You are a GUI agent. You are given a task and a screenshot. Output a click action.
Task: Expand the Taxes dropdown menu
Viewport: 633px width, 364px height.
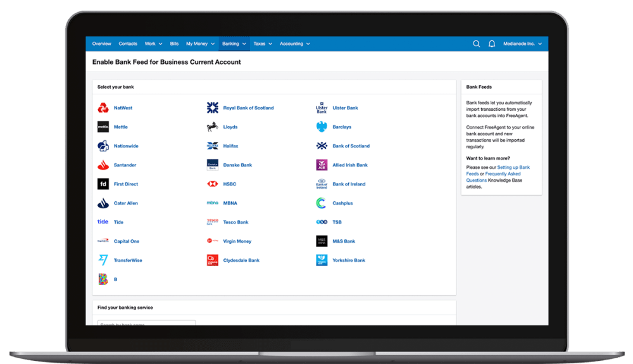pyautogui.click(x=263, y=44)
